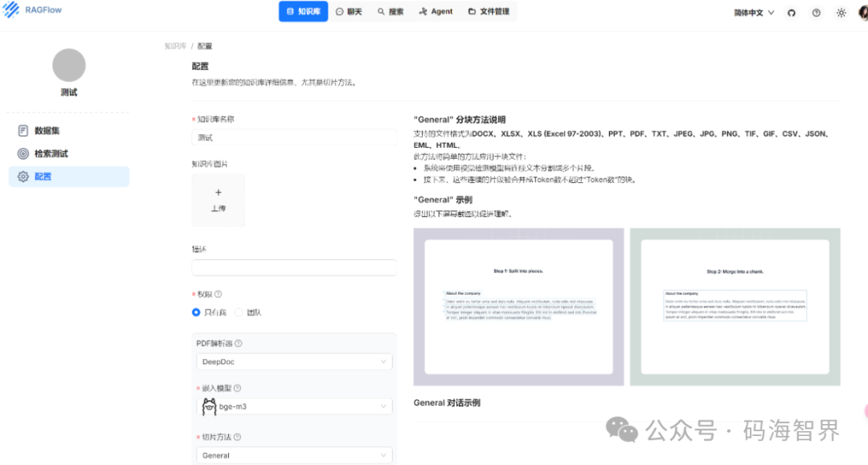Screen dimensions: 868x465
Task: Open the 知识库 tab
Action: pyautogui.click(x=303, y=11)
